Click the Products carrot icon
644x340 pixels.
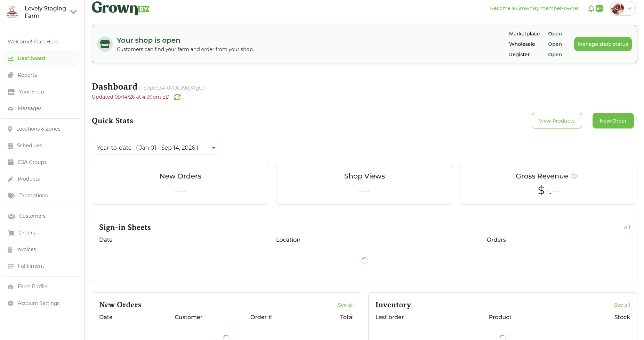[x=11, y=179]
